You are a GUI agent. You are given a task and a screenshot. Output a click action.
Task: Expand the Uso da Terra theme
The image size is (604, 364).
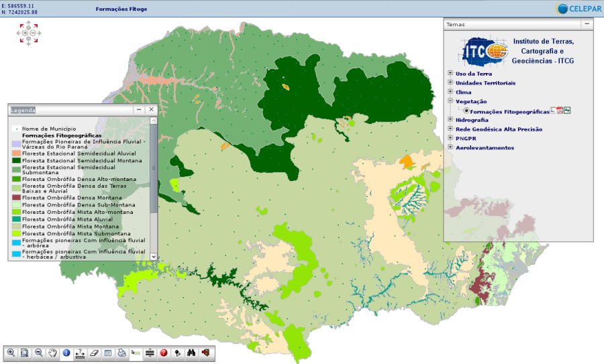(x=450, y=74)
